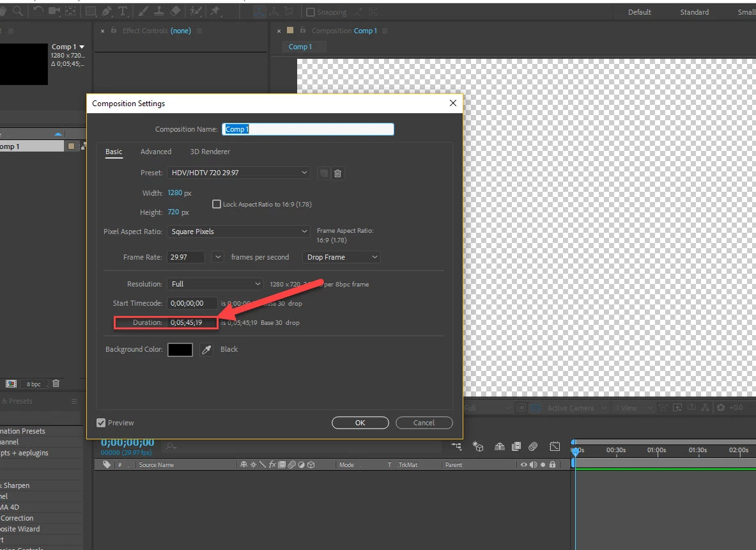The height and width of the screenshot is (550, 756).
Task: Open Drop Frame dropdown
Action: click(341, 257)
